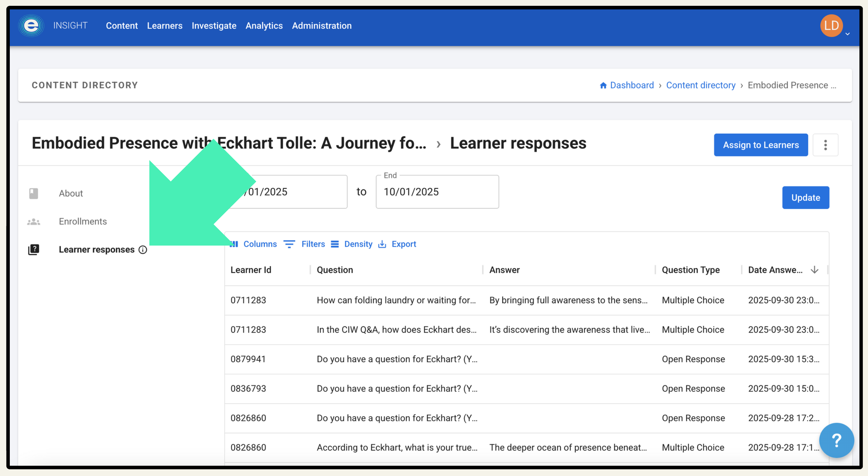
Task: Open the Investigate menu
Action: coord(214,26)
